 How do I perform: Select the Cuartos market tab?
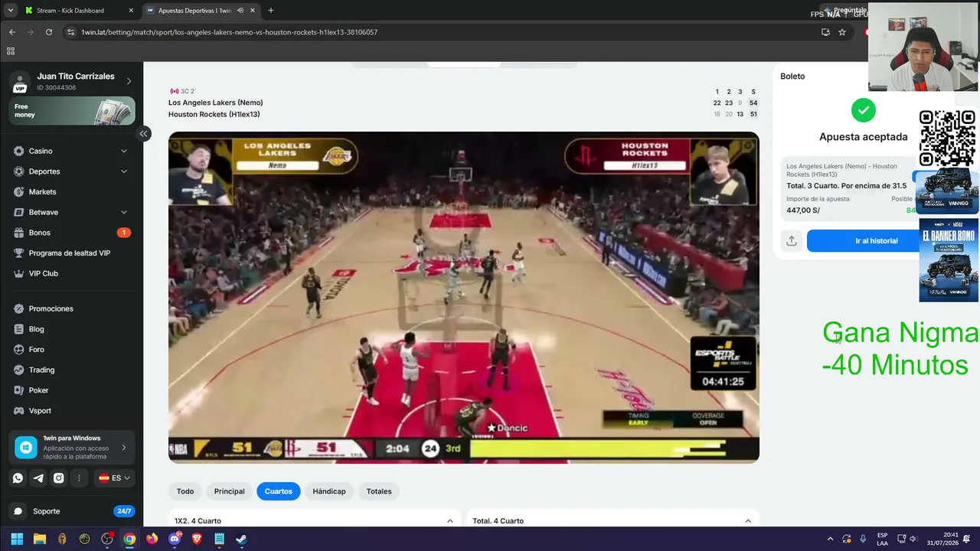click(x=279, y=491)
